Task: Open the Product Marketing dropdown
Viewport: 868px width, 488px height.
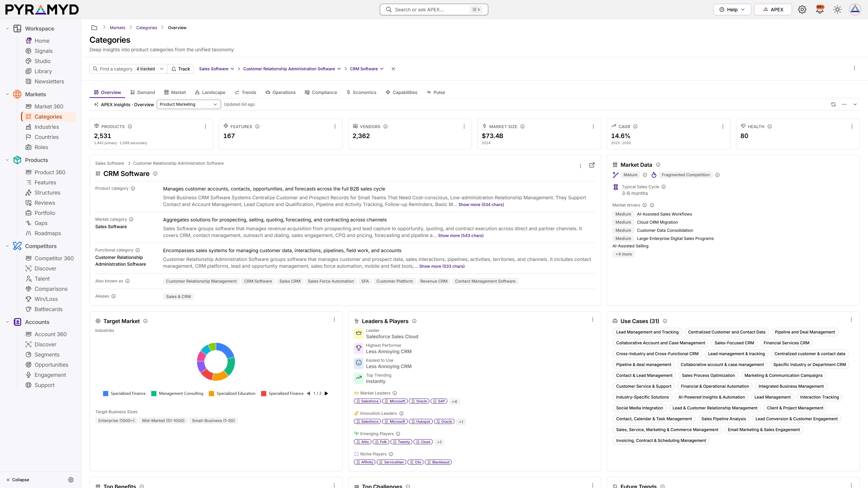Action: tap(189, 104)
